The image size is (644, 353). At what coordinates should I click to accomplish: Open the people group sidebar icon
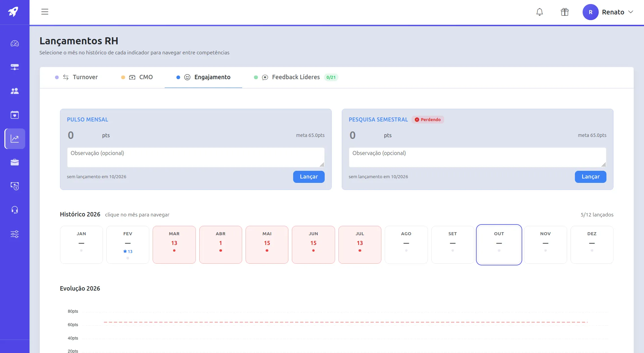[x=15, y=91]
